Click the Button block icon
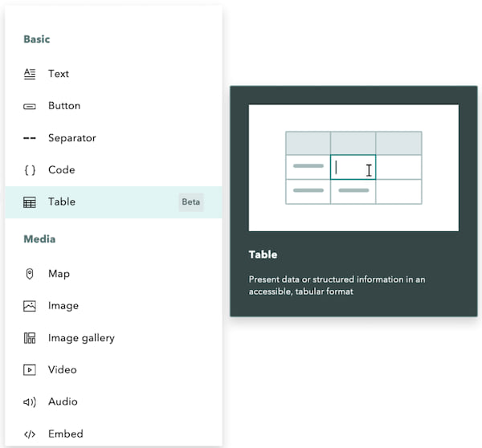This screenshot has height=448, width=482. [x=30, y=106]
